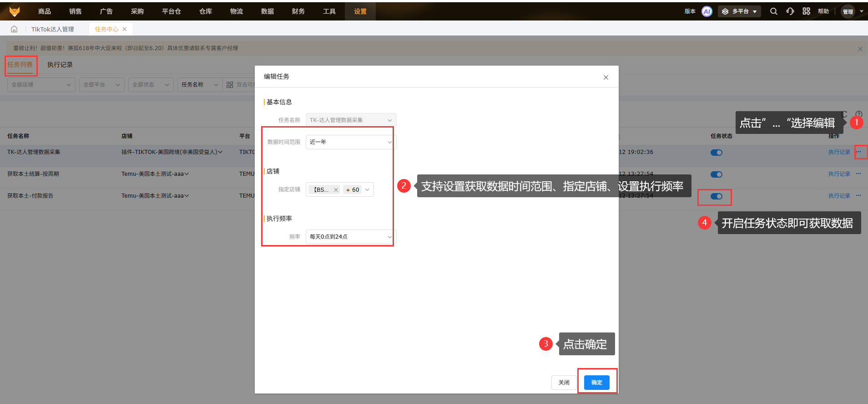This screenshot has height=404, width=868.
Task: Click the 关闭 button in dialog
Action: (x=564, y=383)
